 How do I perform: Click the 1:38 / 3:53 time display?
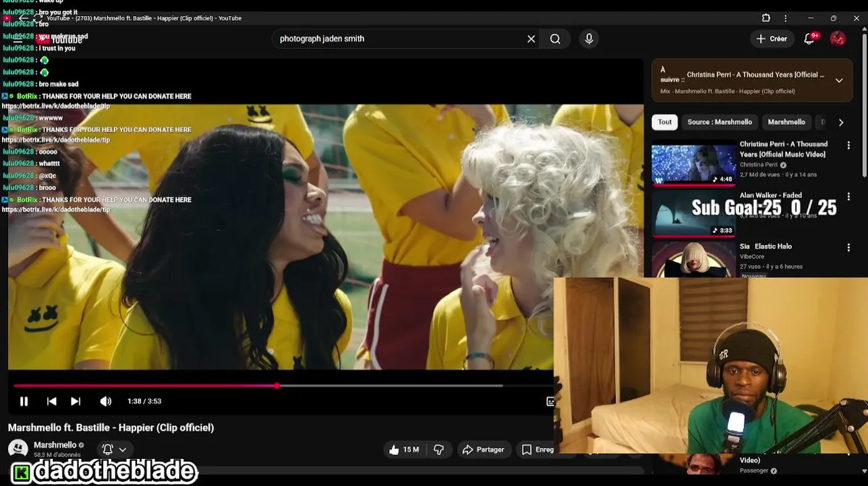click(144, 401)
